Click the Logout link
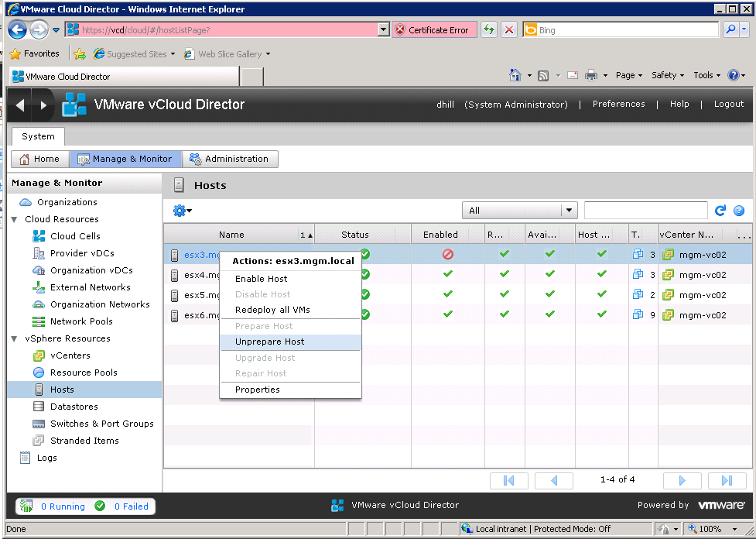The height and width of the screenshot is (539, 756). pyautogui.click(x=728, y=105)
